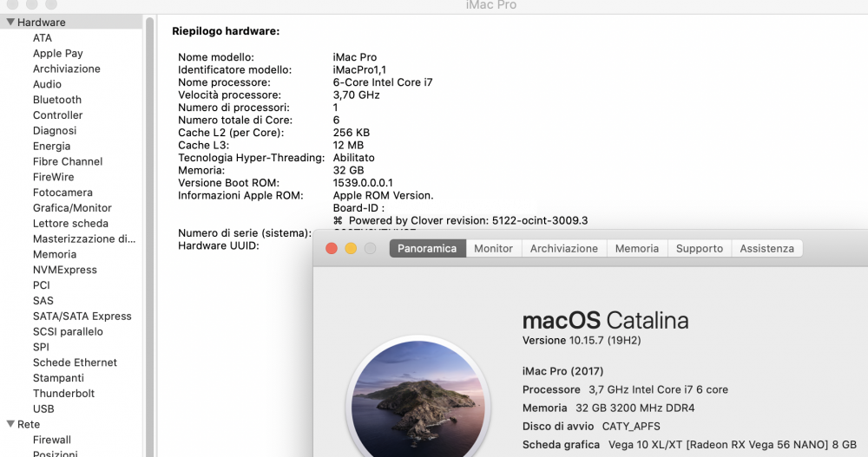Image resolution: width=868 pixels, height=457 pixels.
Task: Select Masterizzazione di... entry
Action: 84,239
